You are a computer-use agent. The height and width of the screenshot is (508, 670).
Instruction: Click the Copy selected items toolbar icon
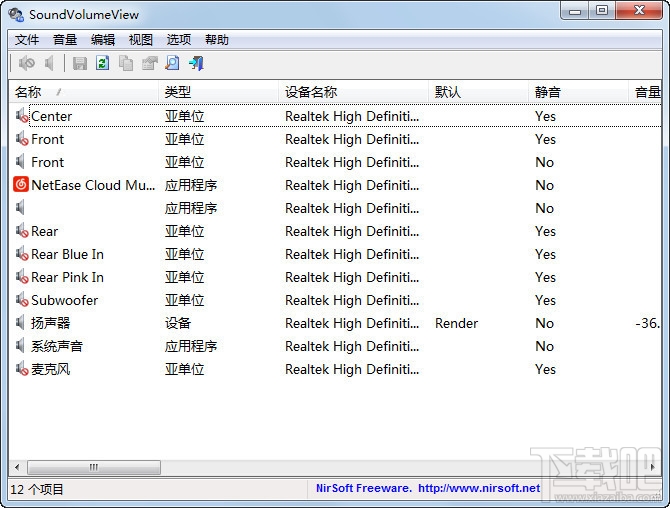click(126, 63)
